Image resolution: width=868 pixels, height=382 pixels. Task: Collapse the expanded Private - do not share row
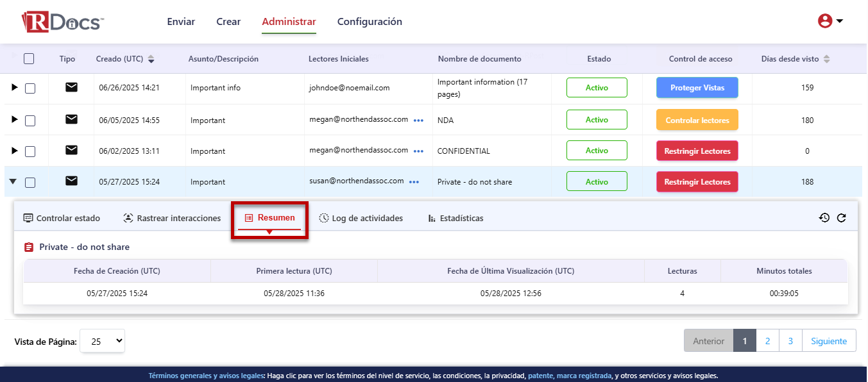click(13, 182)
